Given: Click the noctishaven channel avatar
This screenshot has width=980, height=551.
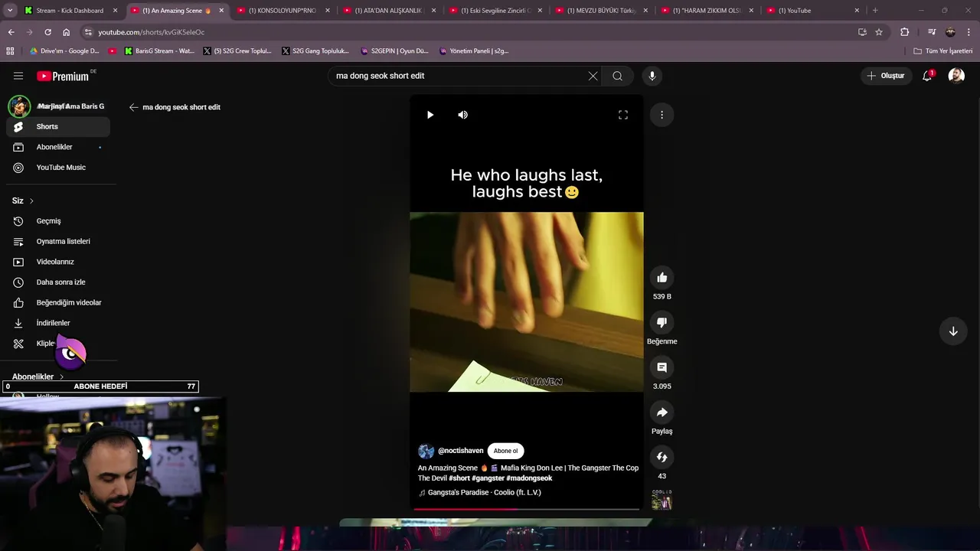Looking at the screenshot, I should [x=426, y=451].
